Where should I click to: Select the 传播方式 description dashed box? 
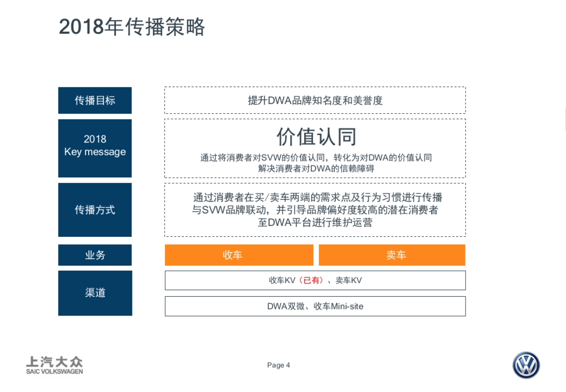click(315, 210)
